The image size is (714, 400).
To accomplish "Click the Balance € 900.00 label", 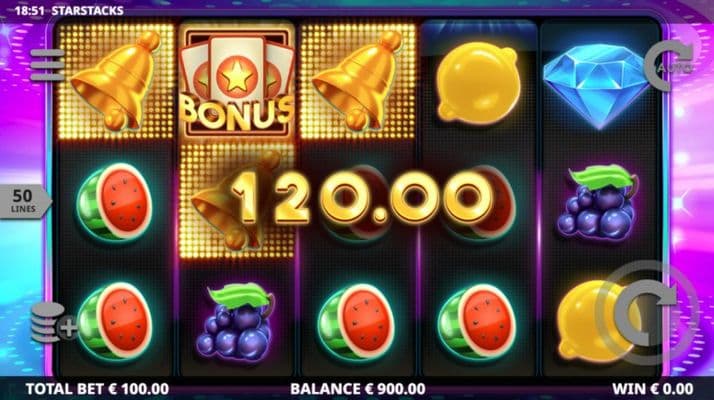I will [358, 389].
